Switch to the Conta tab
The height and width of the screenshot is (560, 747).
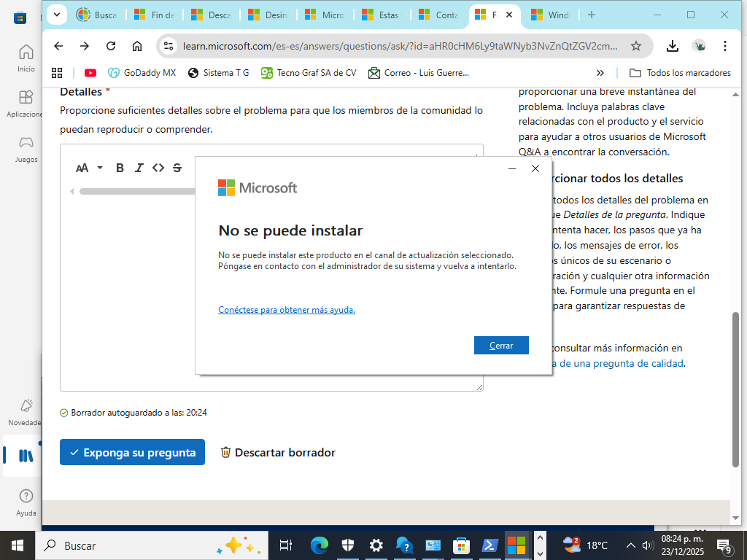[438, 15]
